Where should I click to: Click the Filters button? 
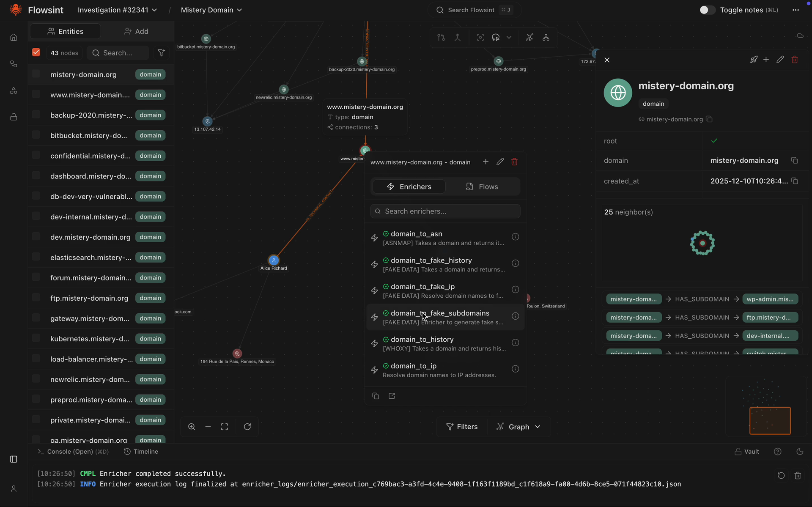462,427
